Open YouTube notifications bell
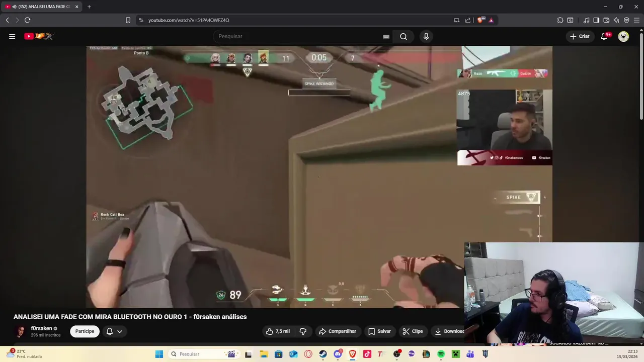The width and height of the screenshot is (644, 362). click(x=604, y=36)
